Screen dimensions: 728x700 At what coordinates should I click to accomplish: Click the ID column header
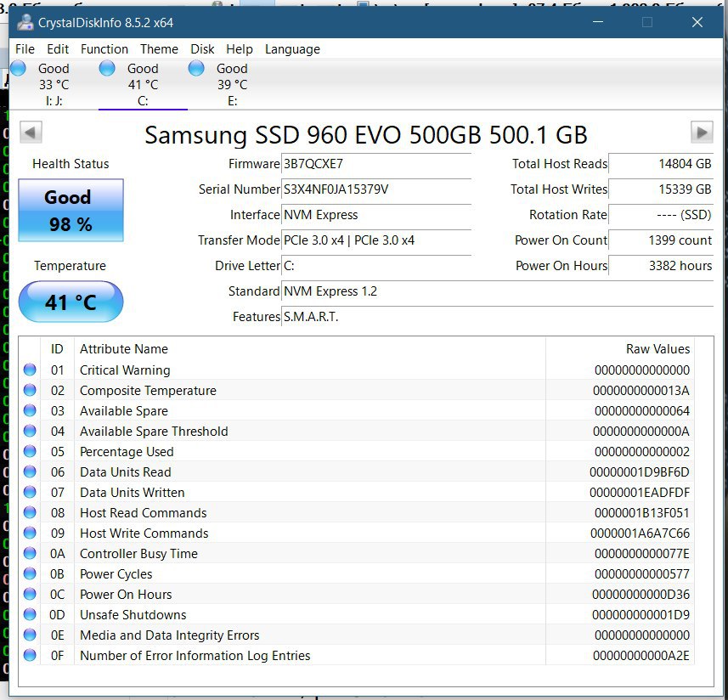coord(57,349)
